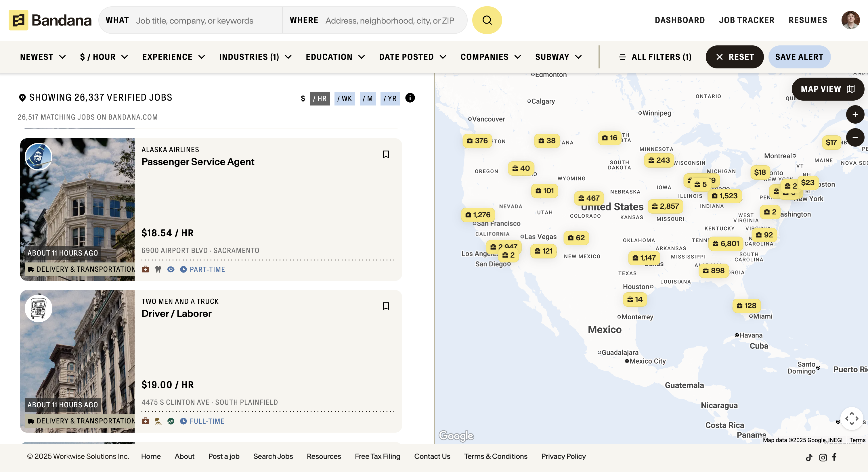Click the 6,801 jobs map marker
Viewport: 868px width, 472px height.
726,244
